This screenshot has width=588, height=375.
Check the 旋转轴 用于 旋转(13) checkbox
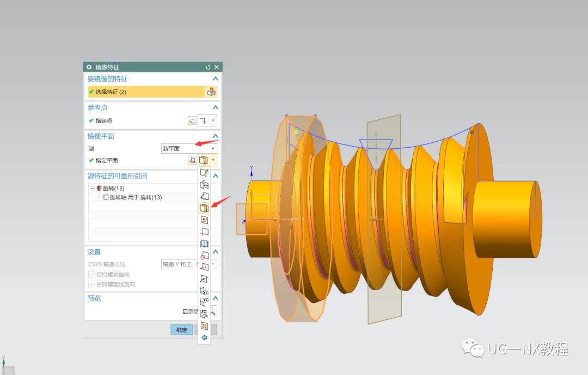click(x=106, y=197)
